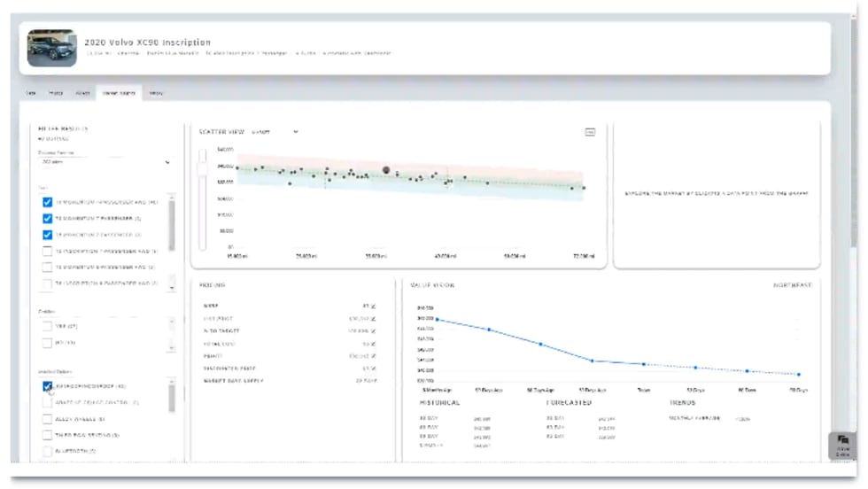Screen dimensions: 868x489
Task: Click the chat widget icon in bottom-right corner
Action: pos(842,444)
